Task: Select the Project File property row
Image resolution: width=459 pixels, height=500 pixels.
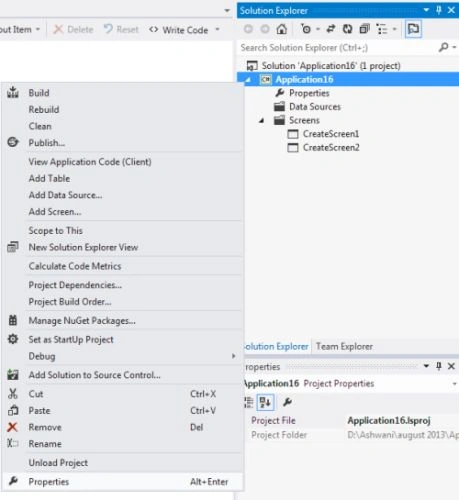Action: click(x=352, y=421)
